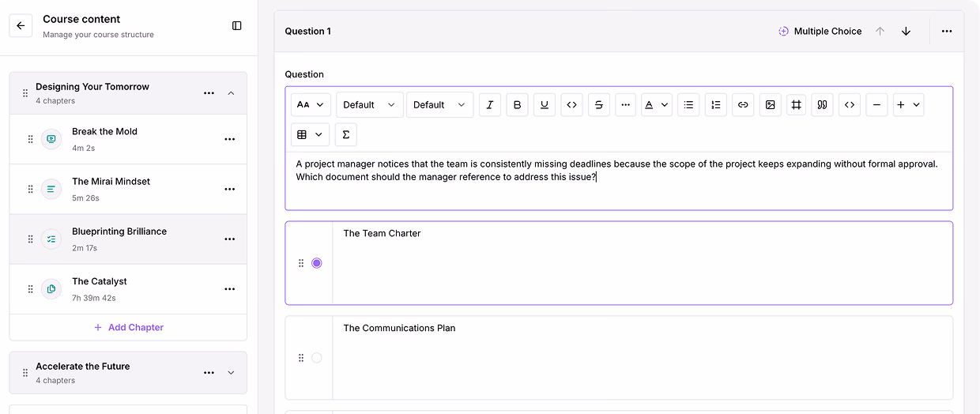Open options for Blueprinting Brilliance chapter
Screen dimensions: 980x414
pos(230,239)
